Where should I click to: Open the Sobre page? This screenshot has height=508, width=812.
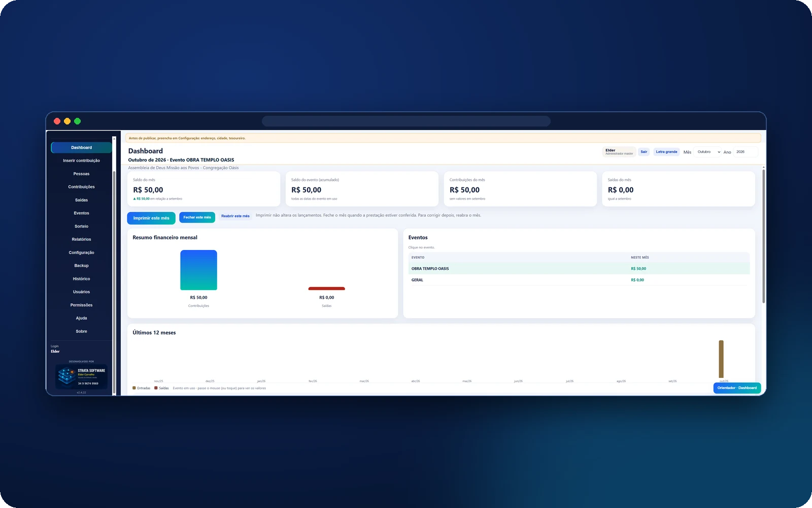coord(81,331)
